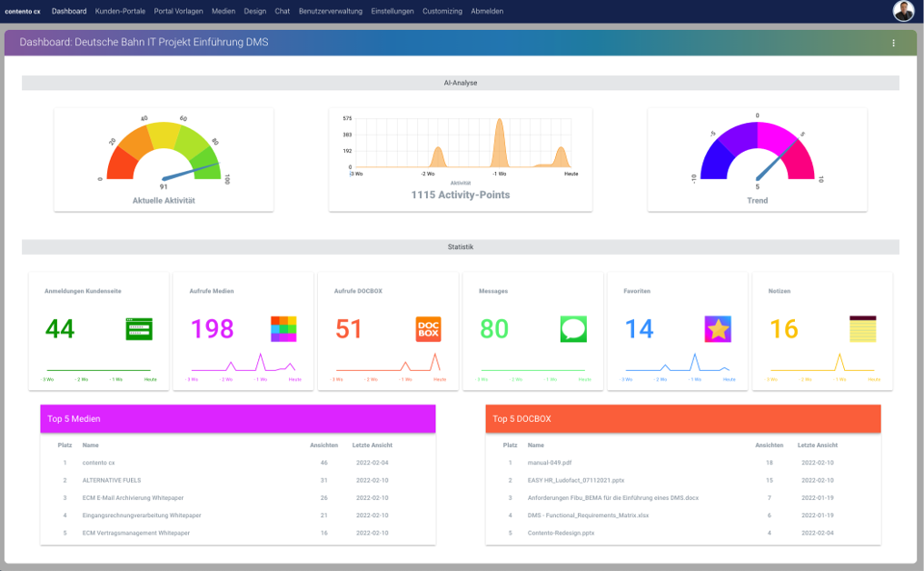924x571 pixels.
Task: Select the contento cx media row
Action: tap(238, 463)
